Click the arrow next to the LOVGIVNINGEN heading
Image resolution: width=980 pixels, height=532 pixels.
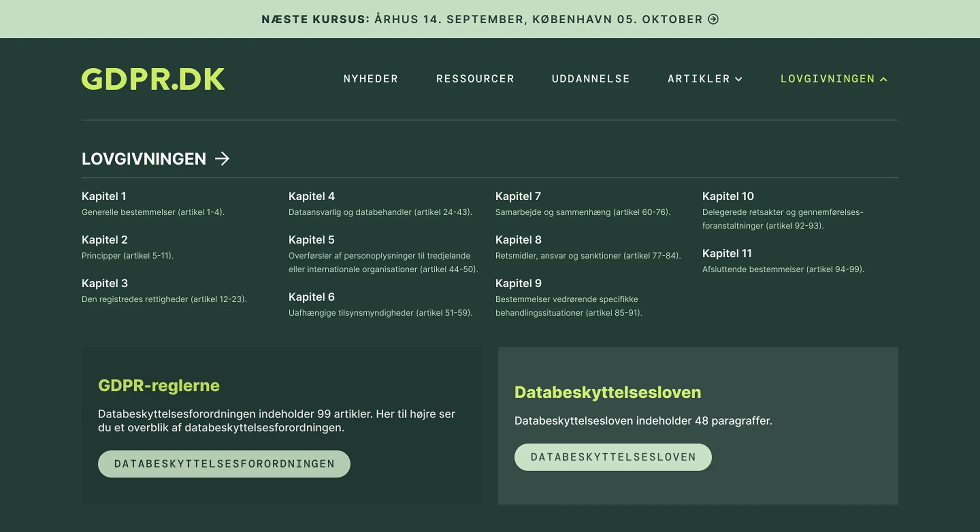click(222, 158)
